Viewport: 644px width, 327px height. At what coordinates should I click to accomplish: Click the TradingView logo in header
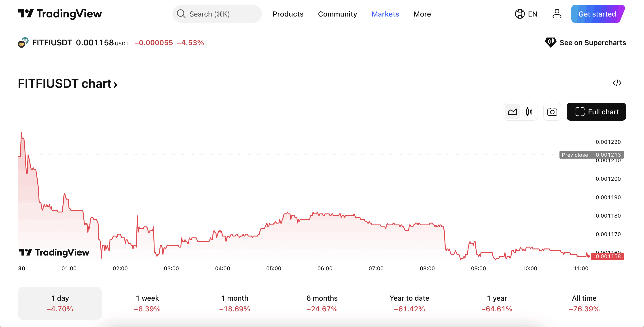pos(60,14)
